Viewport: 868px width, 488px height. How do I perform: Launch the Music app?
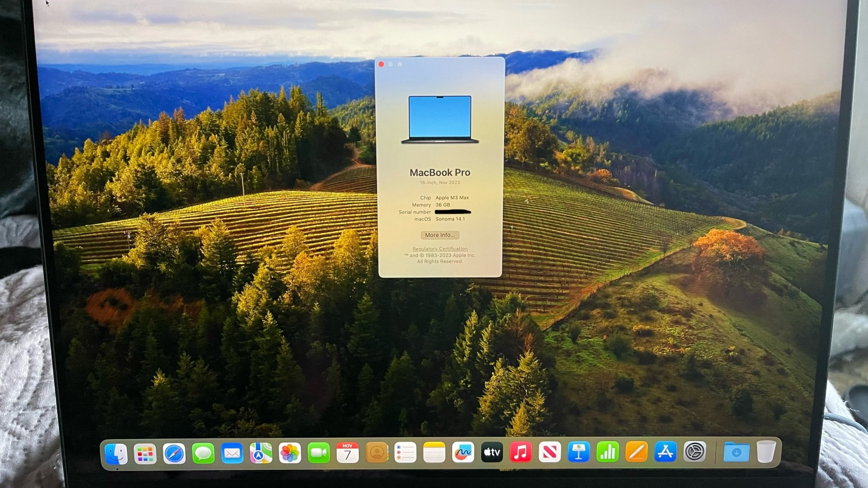pyautogui.click(x=521, y=452)
